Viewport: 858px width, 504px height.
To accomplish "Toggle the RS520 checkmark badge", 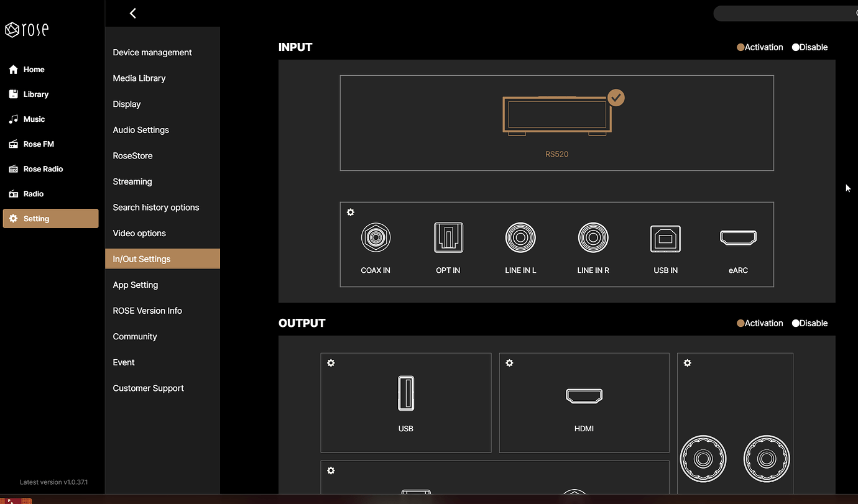I will (x=616, y=98).
